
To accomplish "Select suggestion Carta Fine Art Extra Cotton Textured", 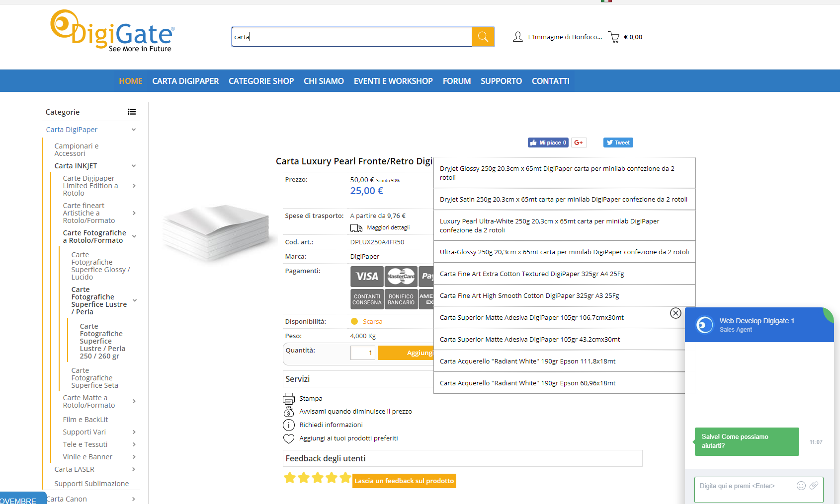I will click(x=564, y=274).
